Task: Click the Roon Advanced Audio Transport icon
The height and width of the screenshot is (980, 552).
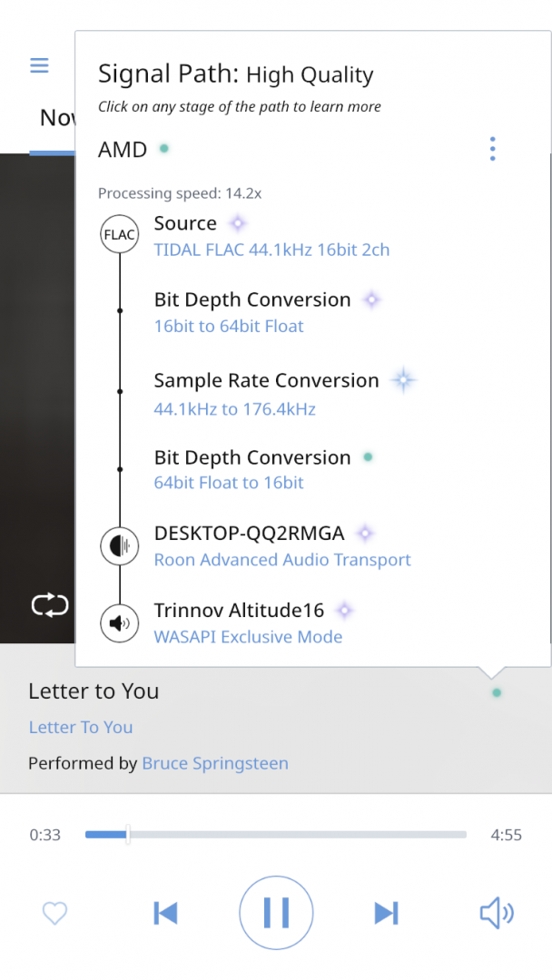Action: pos(119,546)
